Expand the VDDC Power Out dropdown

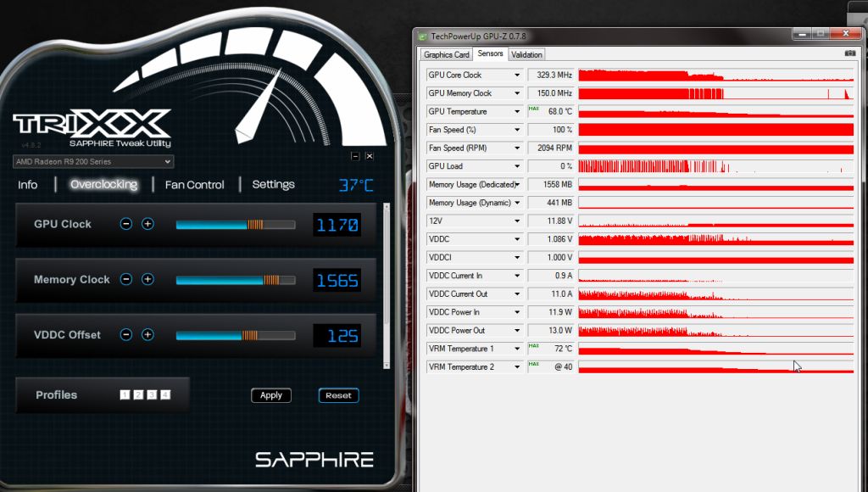click(x=517, y=331)
